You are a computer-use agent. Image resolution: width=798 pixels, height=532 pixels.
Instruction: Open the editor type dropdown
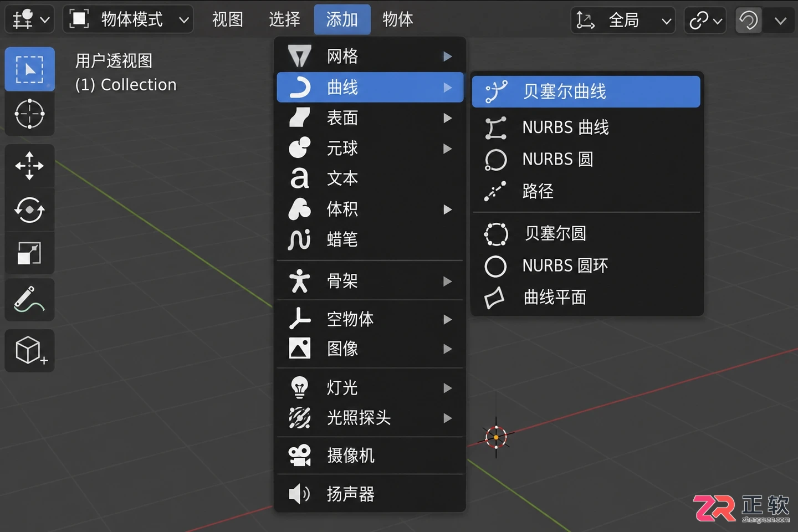(x=30, y=20)
